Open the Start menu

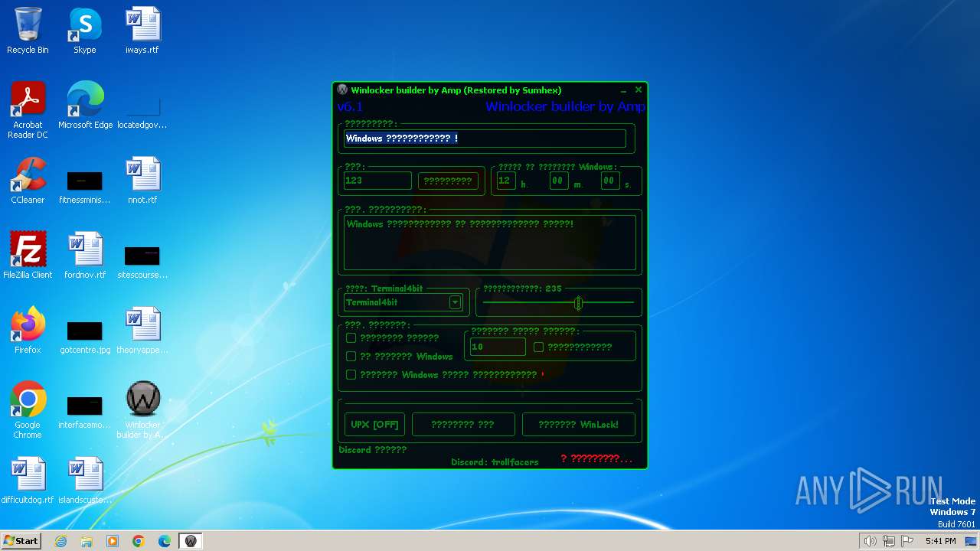pos(21,541)
